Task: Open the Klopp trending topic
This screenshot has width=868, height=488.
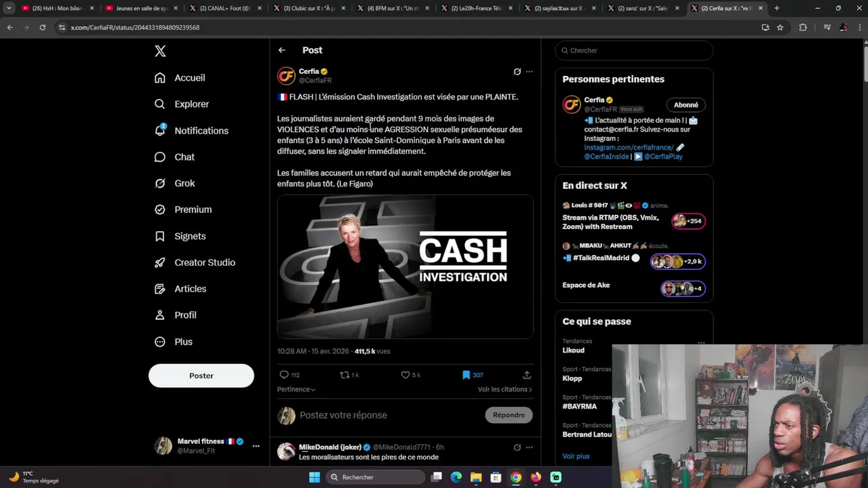Action: [572, 378]
